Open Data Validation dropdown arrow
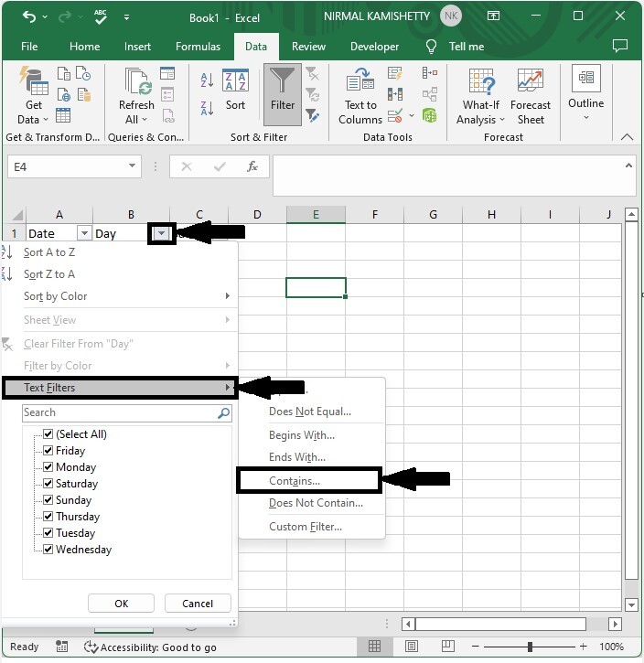Screen dimensions: 644x663 [412, 115]
